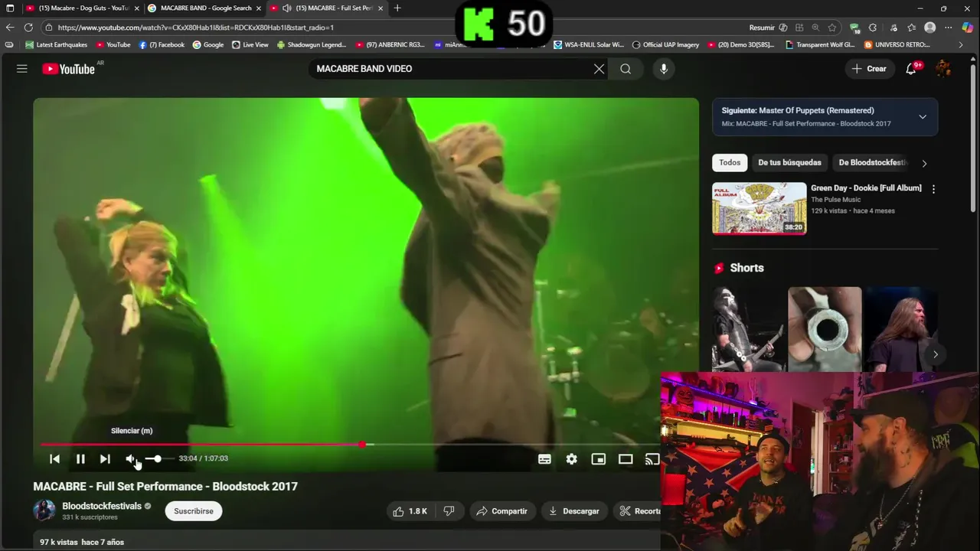The height and width of the screenshot is (551, 980).
Task: Open the YouTube hamburger guide menu
Action: tap(22, 69)
